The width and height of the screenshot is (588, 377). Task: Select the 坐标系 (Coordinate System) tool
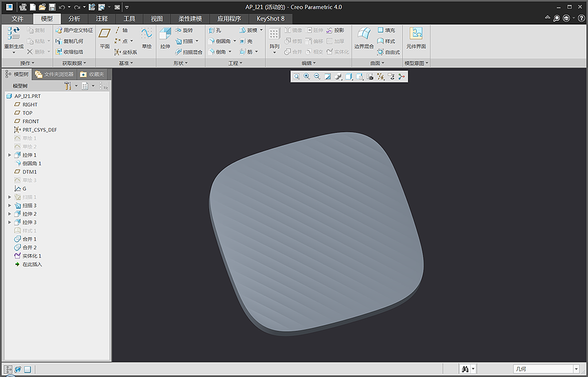tap(126, 52)
